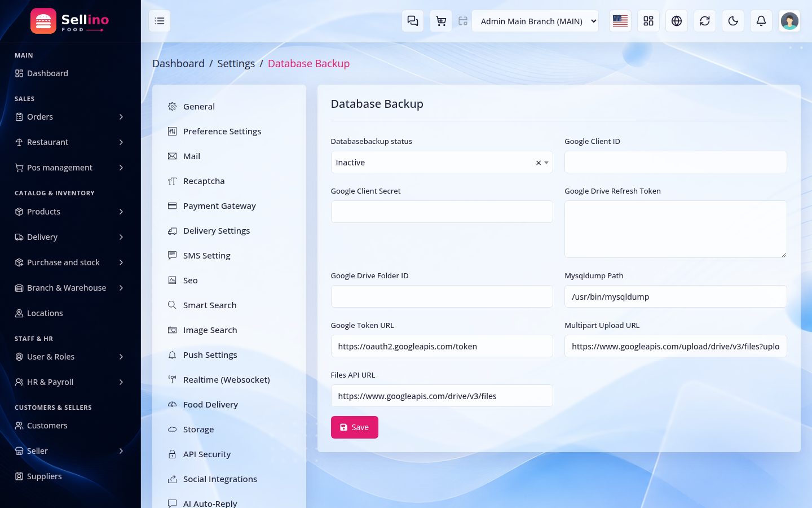Screen dimensions: 812x508
Task: Click the Payment Gateway card icon
Action: point(173,206)
